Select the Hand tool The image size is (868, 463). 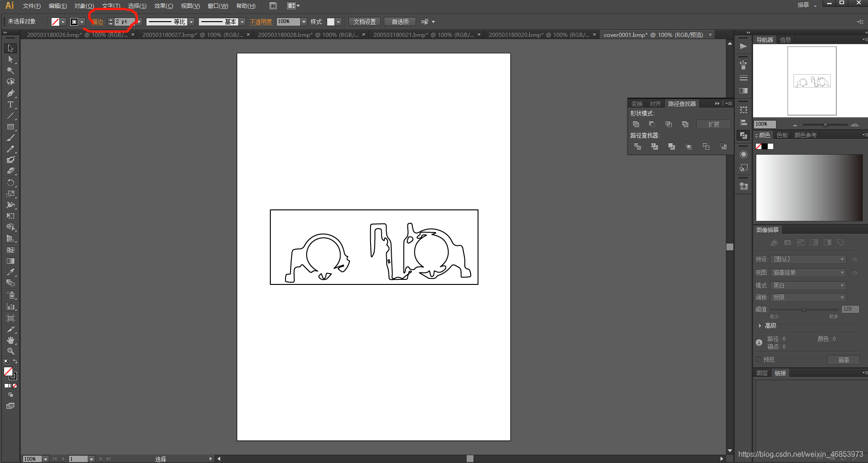click(11, 340)
